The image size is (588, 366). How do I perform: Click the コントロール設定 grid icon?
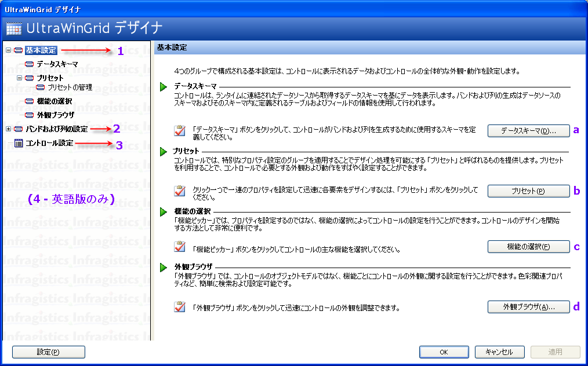pyautogui.click(x=19, y=143)
